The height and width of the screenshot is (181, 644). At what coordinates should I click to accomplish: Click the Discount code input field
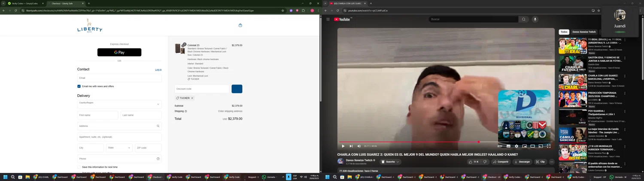point(202,89)
